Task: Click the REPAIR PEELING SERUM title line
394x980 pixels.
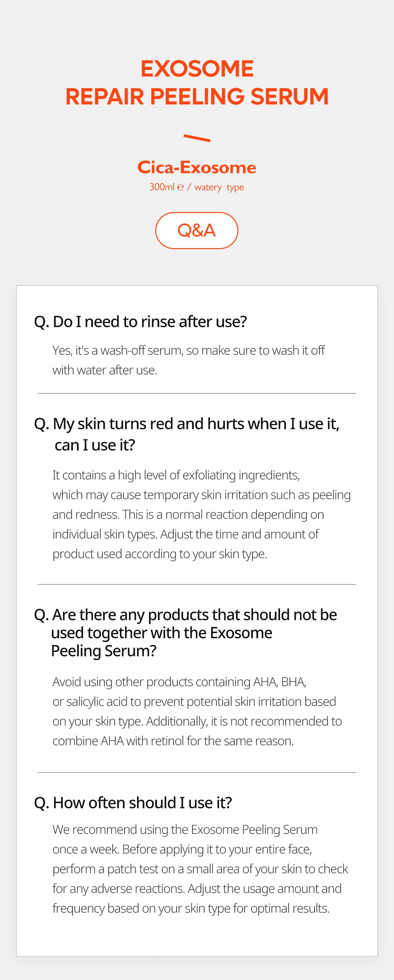Action: [x=197, y=96]
